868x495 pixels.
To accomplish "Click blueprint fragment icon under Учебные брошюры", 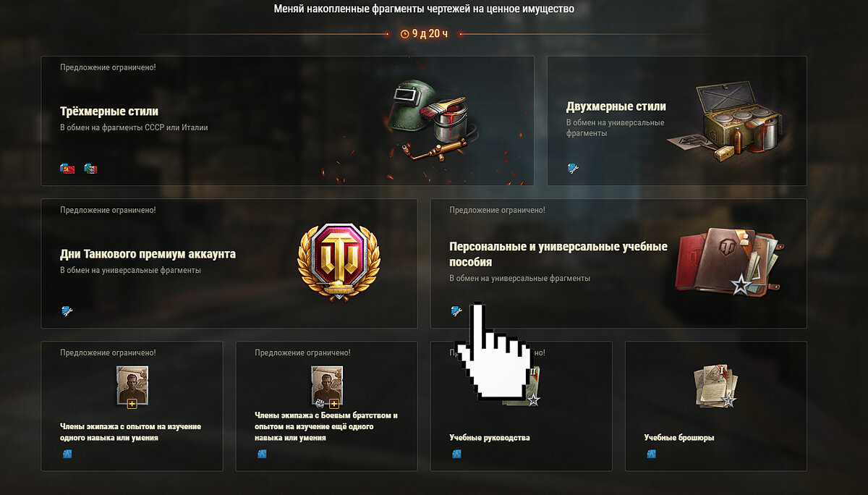I will pyautogui.click(x=651, y=454).
